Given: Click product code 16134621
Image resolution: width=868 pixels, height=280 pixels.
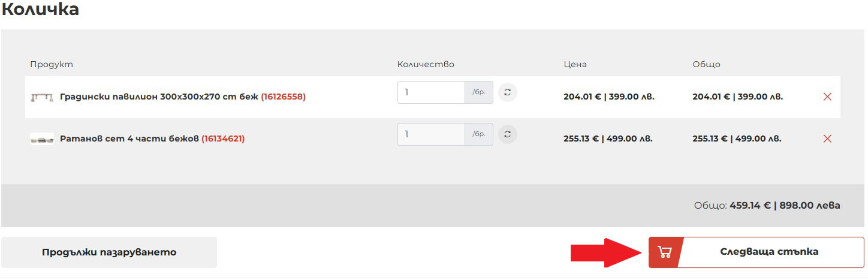Looking at the screenshot, I should [223, 139].
